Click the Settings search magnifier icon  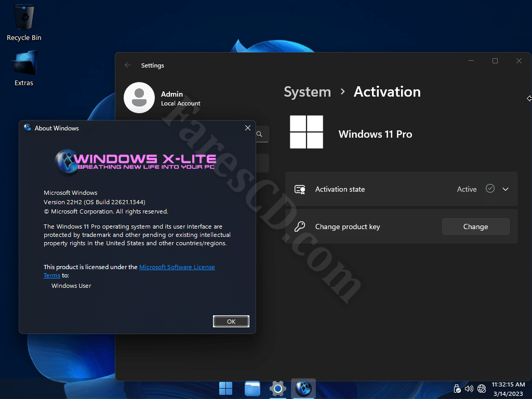coord(260,134)
